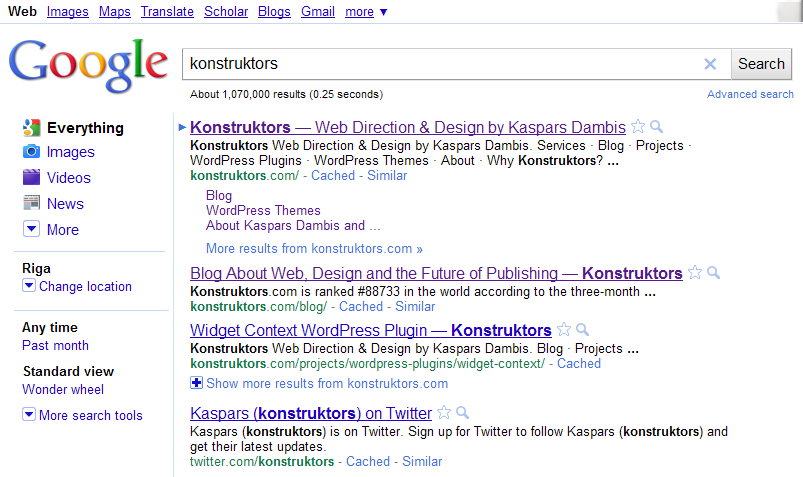Expand More search tools
803x477 pixels.
tap(29, 416)
